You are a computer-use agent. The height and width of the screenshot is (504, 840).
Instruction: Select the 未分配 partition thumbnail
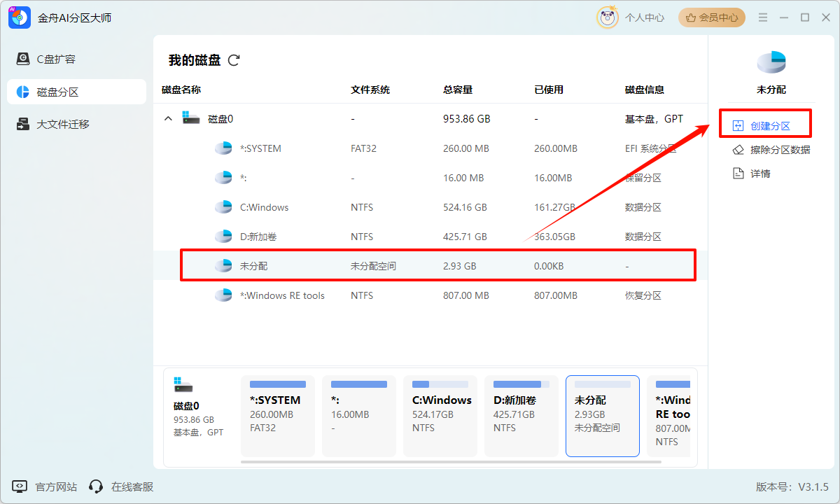pos(602,416)
